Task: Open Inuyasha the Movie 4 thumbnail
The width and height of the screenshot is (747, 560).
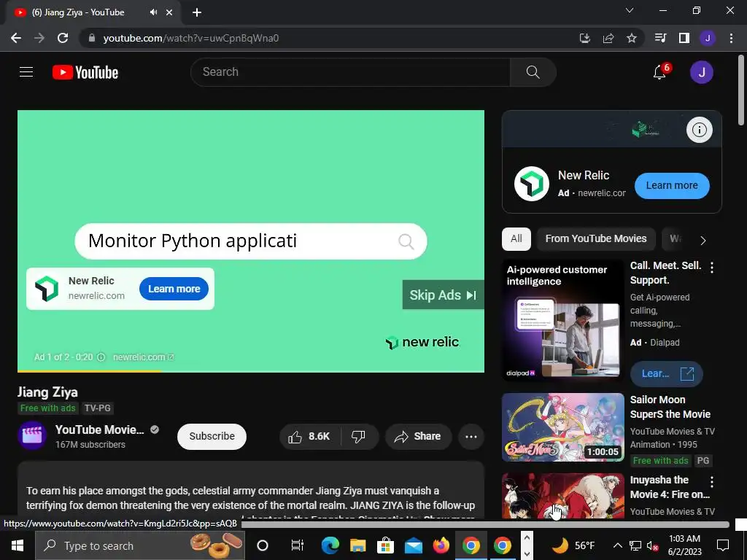Action: [562, 496]
